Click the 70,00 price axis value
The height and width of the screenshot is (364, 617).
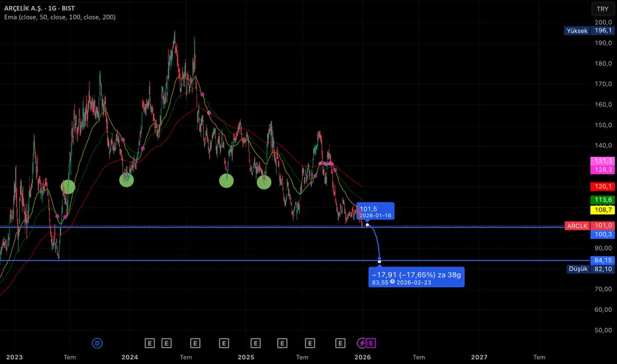pos(603,289)
